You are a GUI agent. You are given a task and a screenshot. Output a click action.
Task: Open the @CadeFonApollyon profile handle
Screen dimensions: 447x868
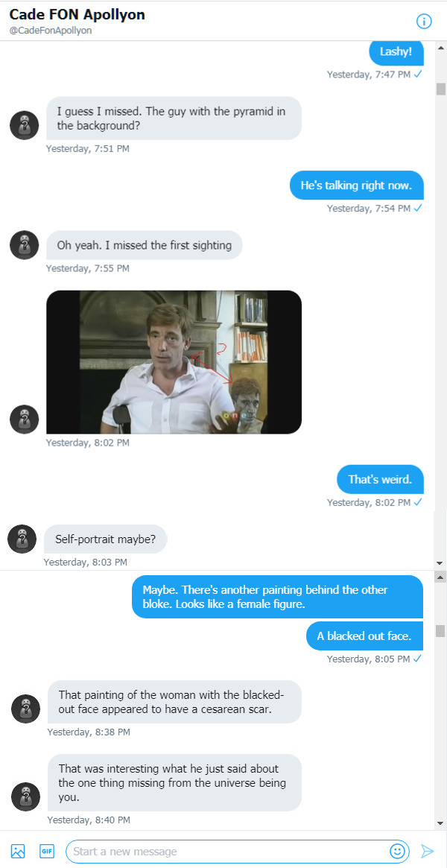49,31
